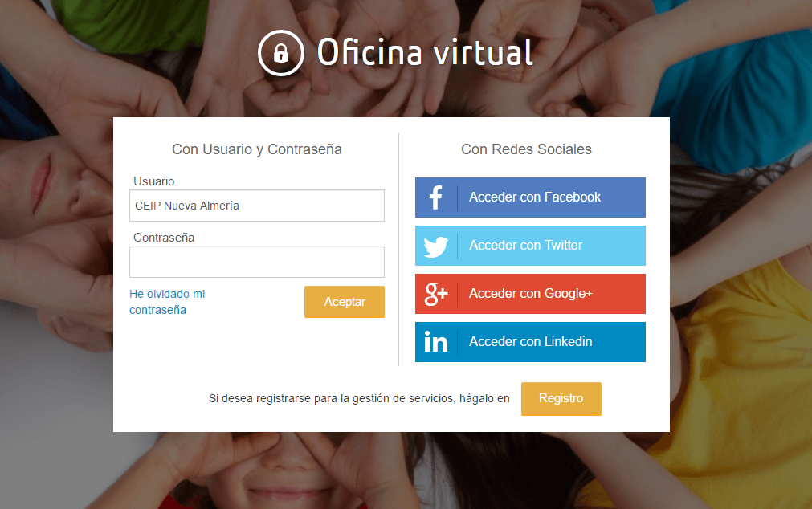The width and height of the screenshot is (812, 509).
Task: Select the 'Acceder con Facebook' button text
Action: 535,197
